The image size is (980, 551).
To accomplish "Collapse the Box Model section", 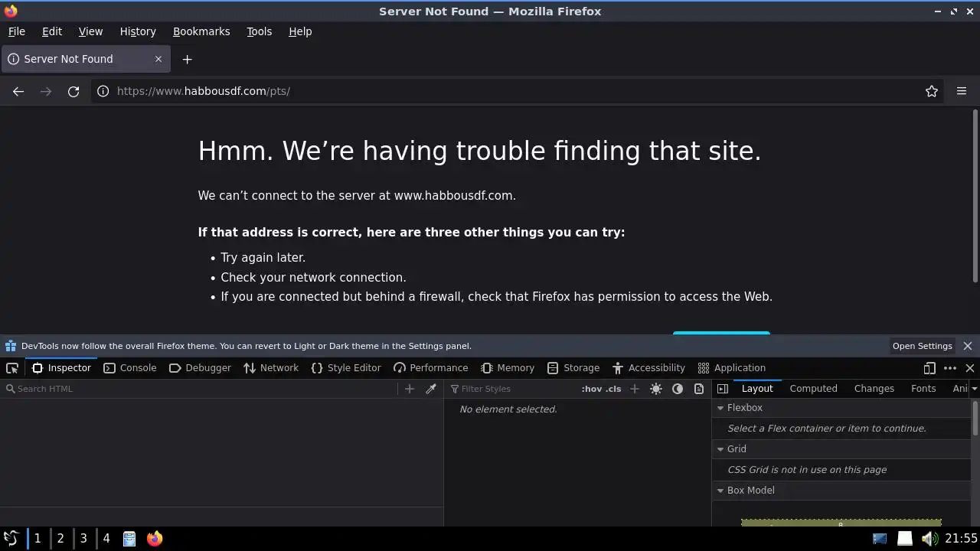I will [x=720, y=491].
